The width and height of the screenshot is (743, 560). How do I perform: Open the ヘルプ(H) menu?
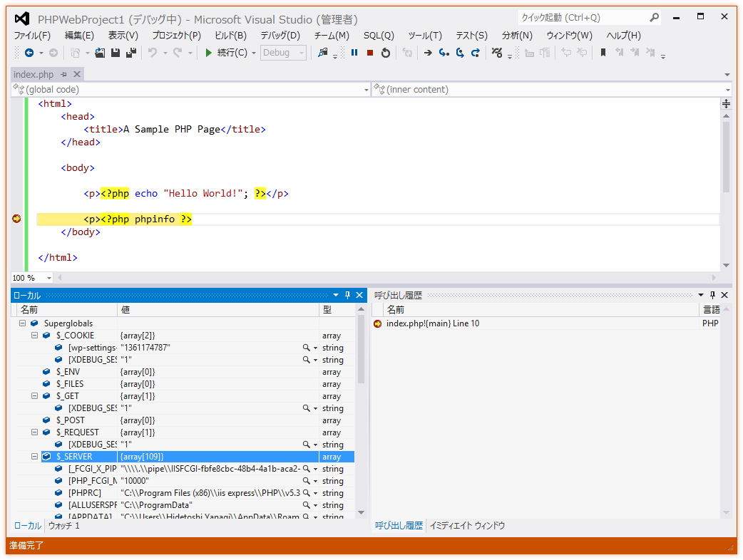coord(623,36)
